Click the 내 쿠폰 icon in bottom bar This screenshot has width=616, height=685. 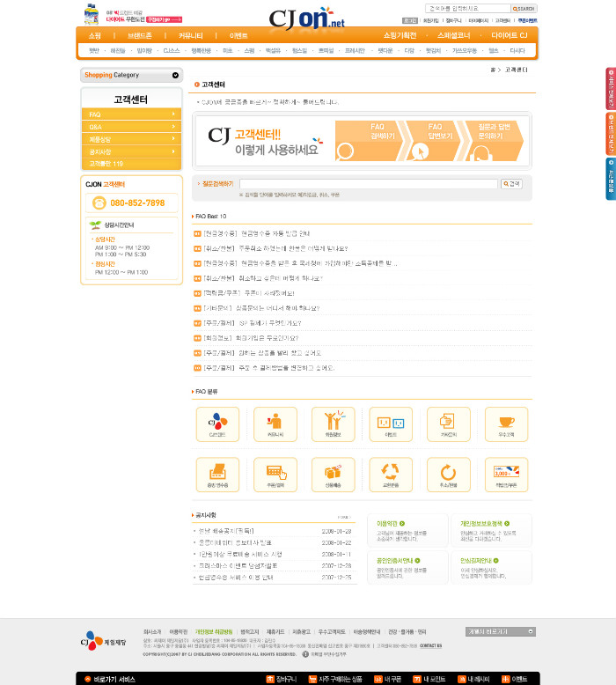(378, 679)
